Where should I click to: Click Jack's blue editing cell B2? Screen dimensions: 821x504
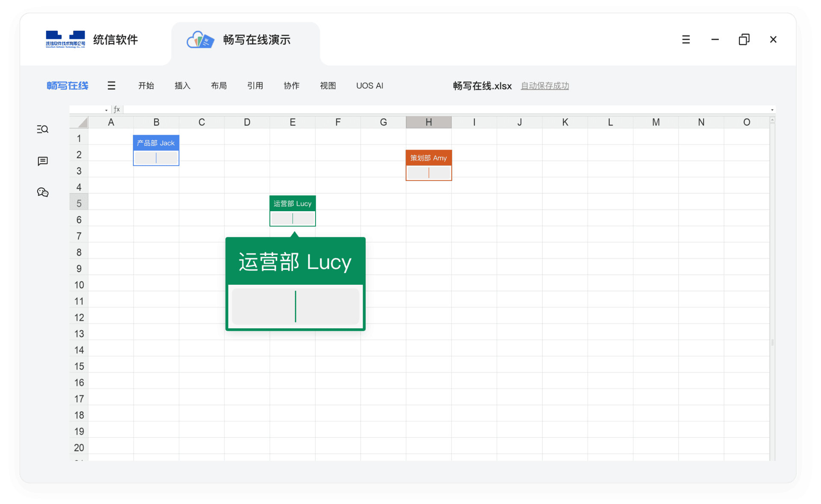[x=156, y=158]
